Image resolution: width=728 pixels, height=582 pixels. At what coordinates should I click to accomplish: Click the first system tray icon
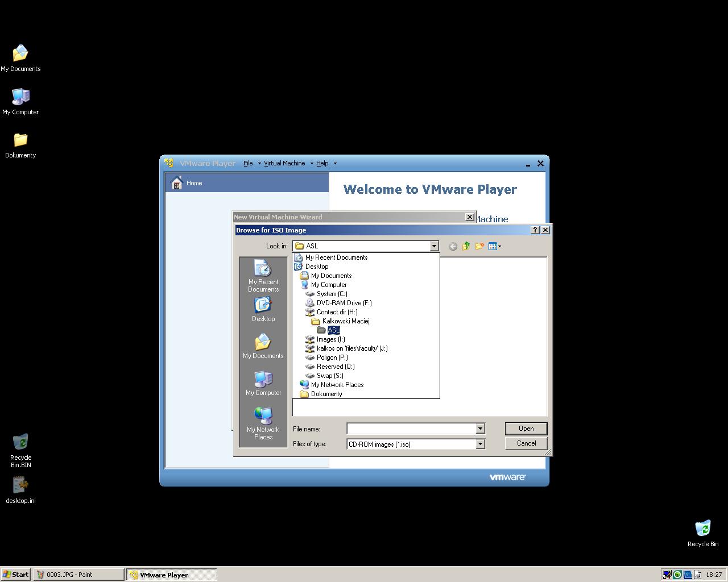(668, 575)
